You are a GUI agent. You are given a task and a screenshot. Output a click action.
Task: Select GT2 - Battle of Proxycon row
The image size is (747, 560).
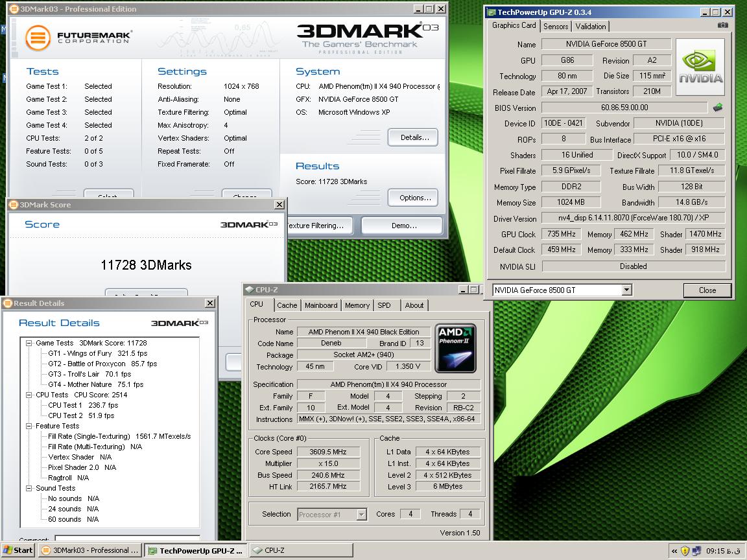click(102, 364)
